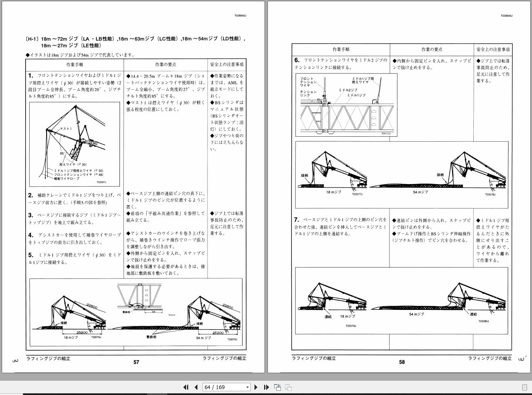Click step number 6. on the right page
532x395 pixels.
pos(297,60)
